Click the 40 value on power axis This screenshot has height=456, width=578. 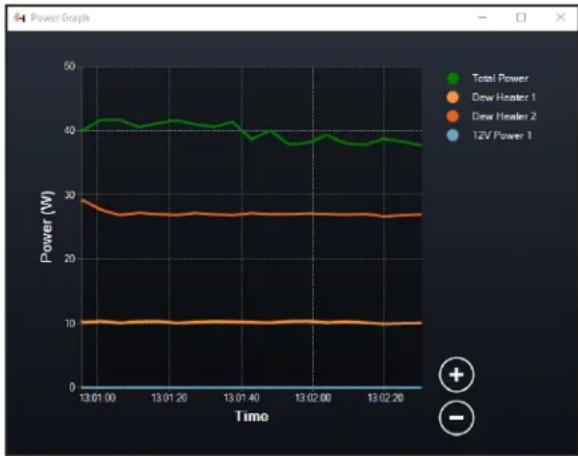coord(69,130)
